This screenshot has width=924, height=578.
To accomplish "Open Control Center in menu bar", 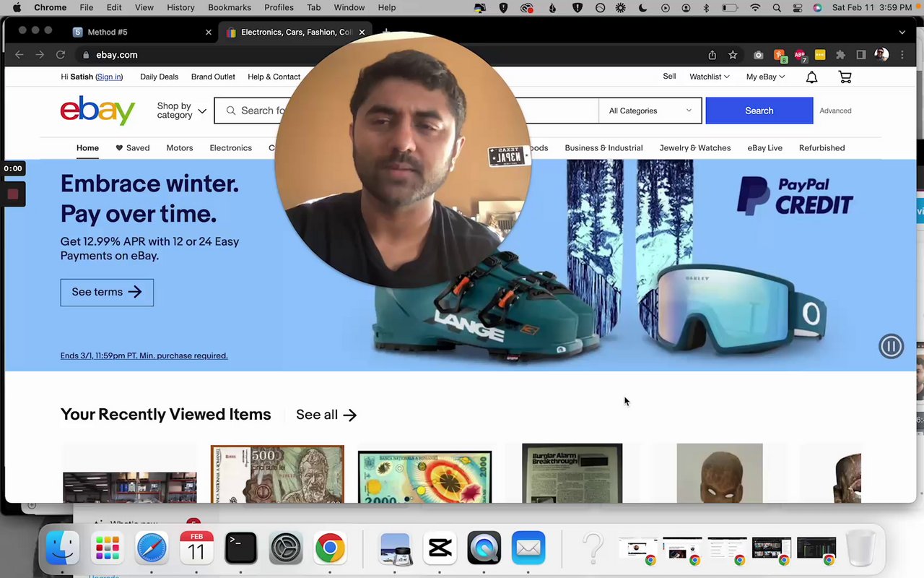I will [798, 8].
